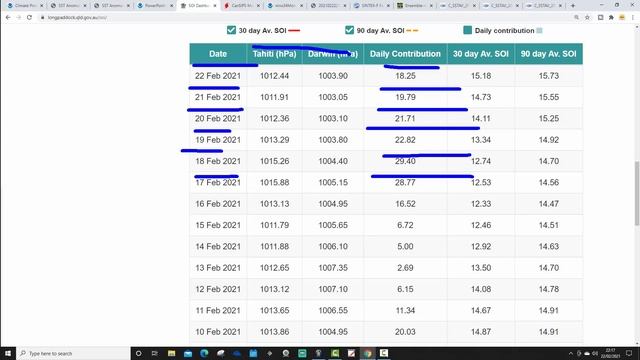Click Tahiti value 1011.79
The height and width of the screenshot is (360, 640).
pos(274,225)
